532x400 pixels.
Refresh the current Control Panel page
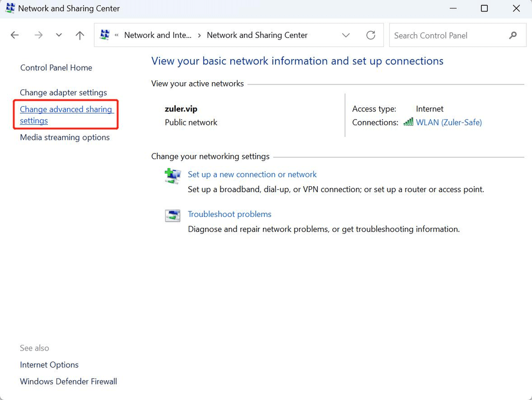pyautogui.click(x=370, y=35)
